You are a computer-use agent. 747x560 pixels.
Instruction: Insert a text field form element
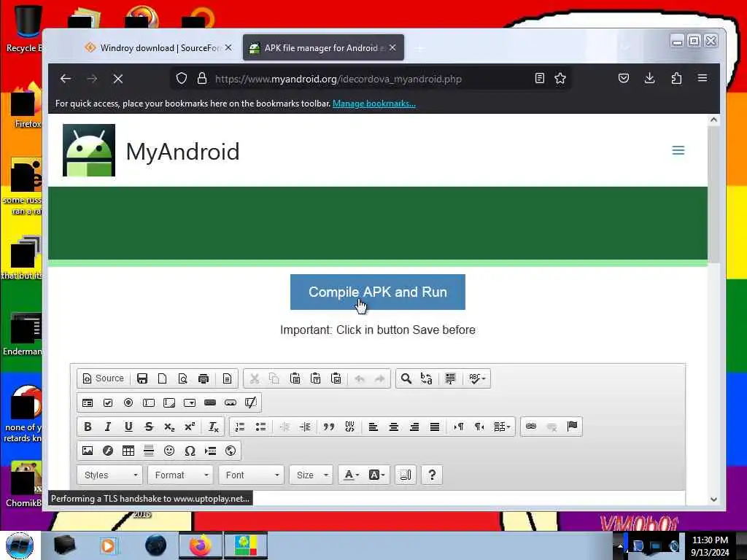149,402
